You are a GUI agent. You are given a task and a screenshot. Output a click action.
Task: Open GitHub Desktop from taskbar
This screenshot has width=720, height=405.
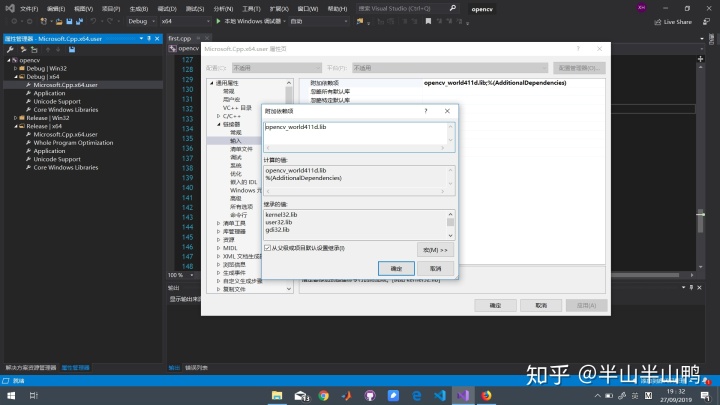point(370,395)
